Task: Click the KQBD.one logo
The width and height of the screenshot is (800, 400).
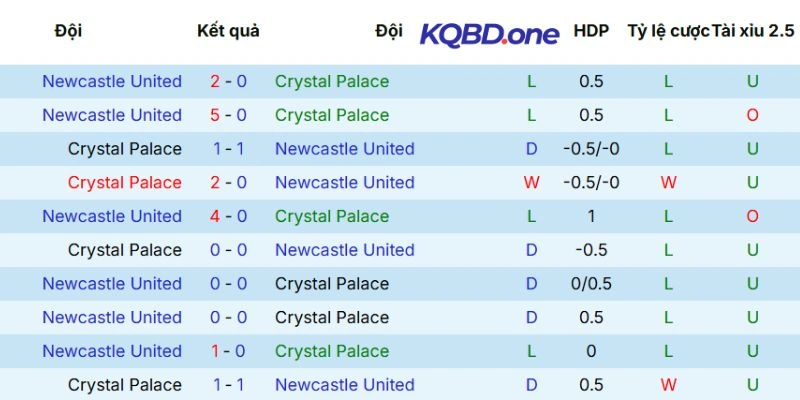Action: (489, 33)
